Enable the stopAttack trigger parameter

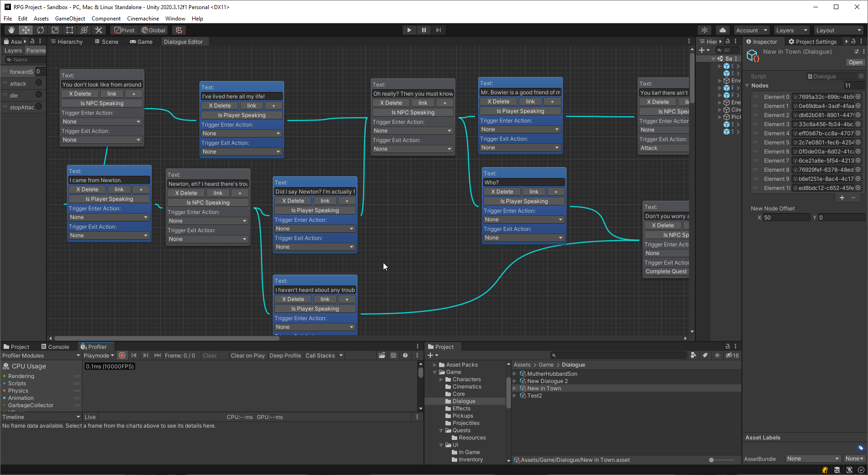click(39, 107)
